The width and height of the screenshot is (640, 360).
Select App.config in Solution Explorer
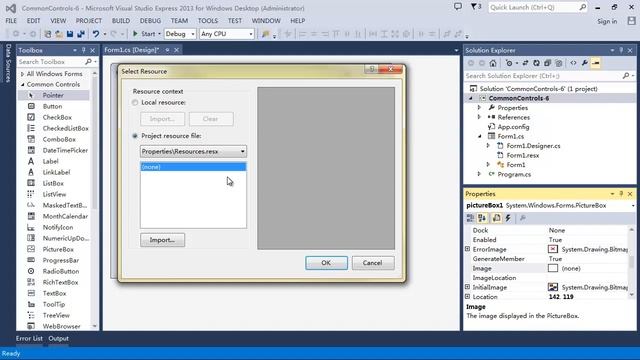(x=513, y=127)
